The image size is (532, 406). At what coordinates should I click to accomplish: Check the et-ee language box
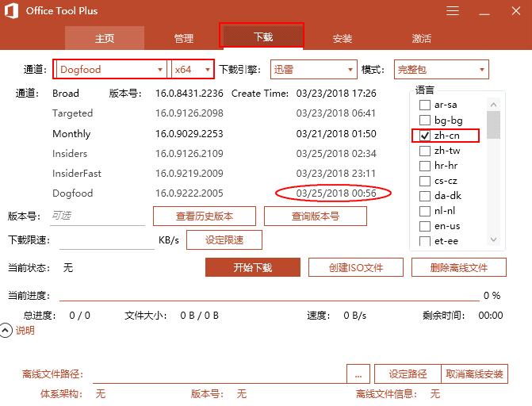[424, 241]
